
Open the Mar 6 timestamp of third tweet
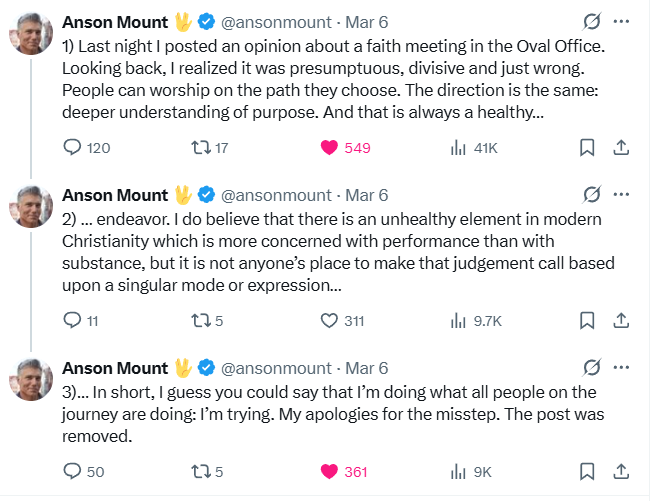click(x=367, y=368)
